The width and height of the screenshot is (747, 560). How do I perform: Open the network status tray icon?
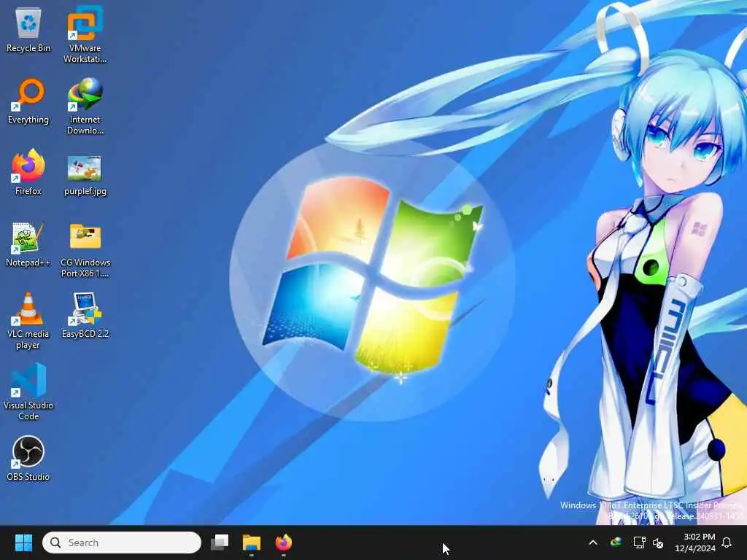coord(639,542)
